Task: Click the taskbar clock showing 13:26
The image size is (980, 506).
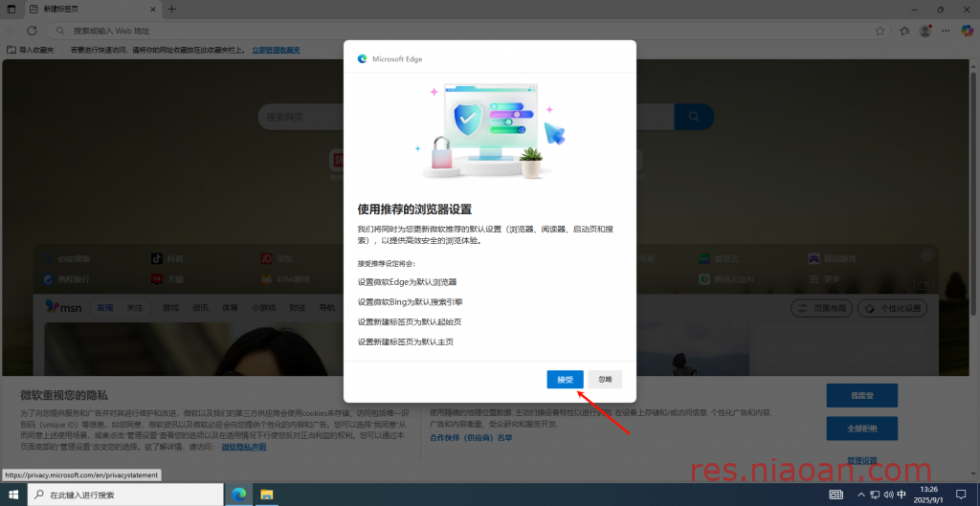Action: [x=929, y=495]
